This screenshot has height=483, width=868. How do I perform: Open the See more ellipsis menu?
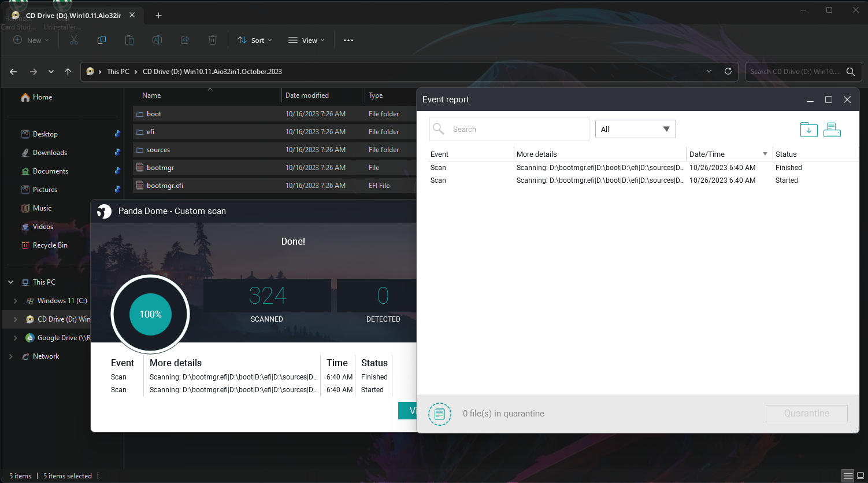click(x=348, y=40)
